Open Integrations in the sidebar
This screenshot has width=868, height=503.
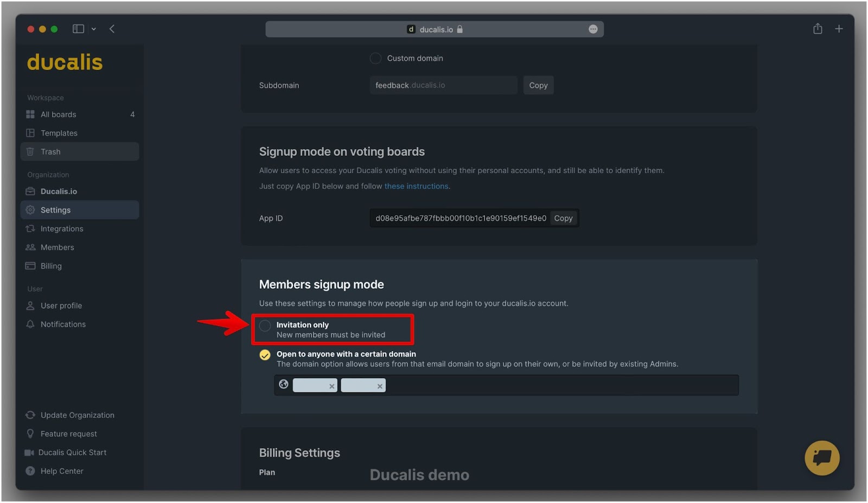tap(62, 228)
